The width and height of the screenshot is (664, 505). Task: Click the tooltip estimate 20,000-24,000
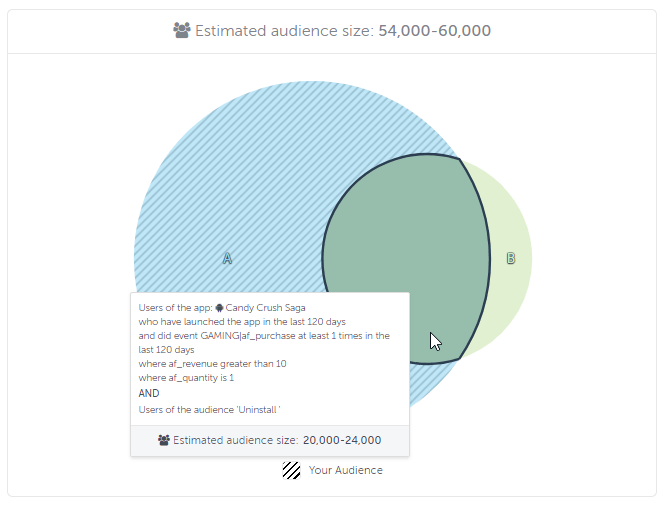click(342, 440)
